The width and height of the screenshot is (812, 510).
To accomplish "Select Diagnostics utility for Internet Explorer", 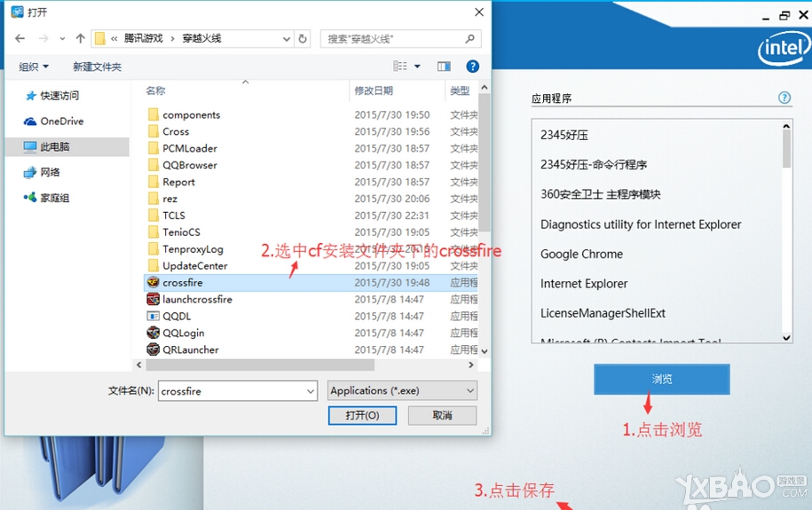I will tap(641, 224).
